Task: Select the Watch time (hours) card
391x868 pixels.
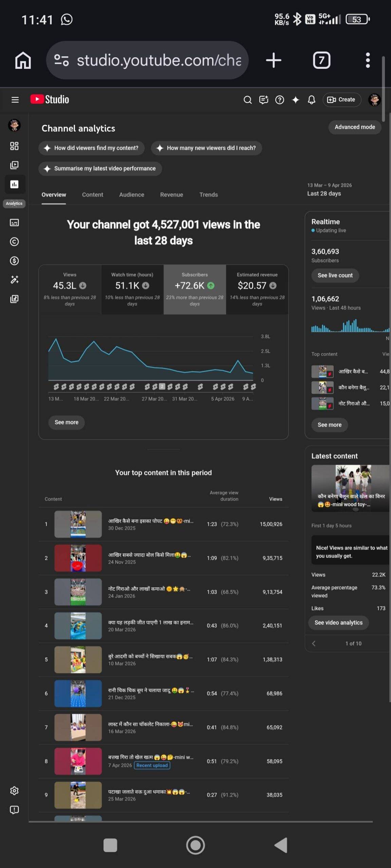Action: (x=132, y=289)
